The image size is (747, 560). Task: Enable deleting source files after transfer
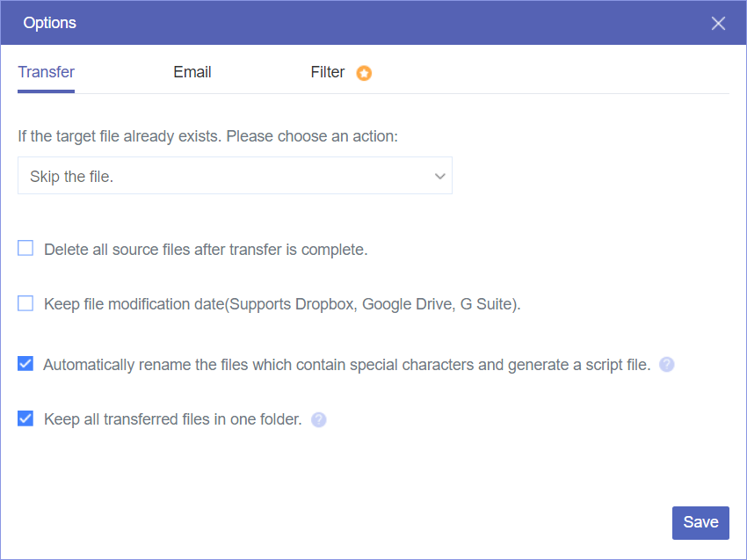(25, 249)
